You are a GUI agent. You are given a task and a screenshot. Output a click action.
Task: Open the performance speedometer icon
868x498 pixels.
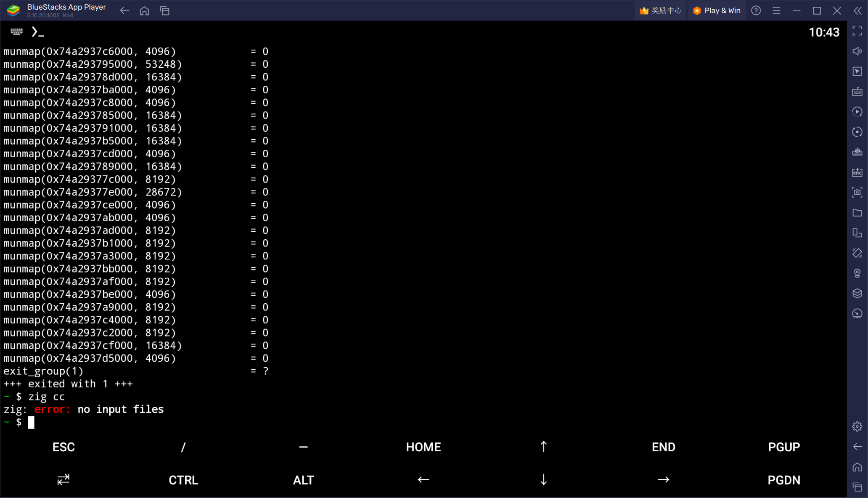(857, 313)
